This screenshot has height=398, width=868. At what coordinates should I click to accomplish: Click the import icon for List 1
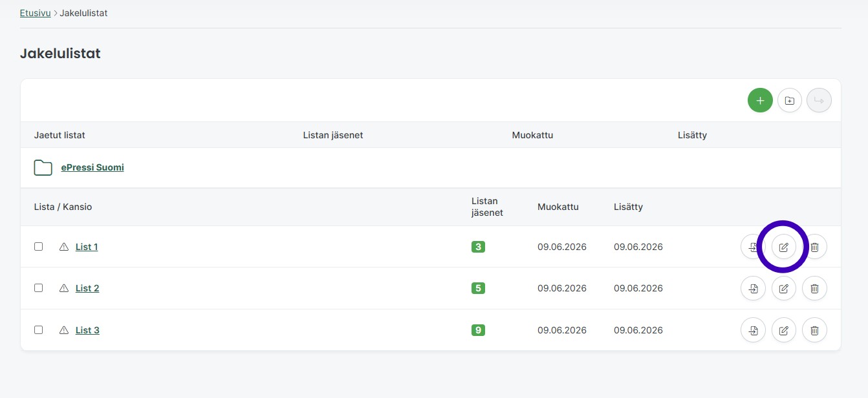tap(753, 247)
